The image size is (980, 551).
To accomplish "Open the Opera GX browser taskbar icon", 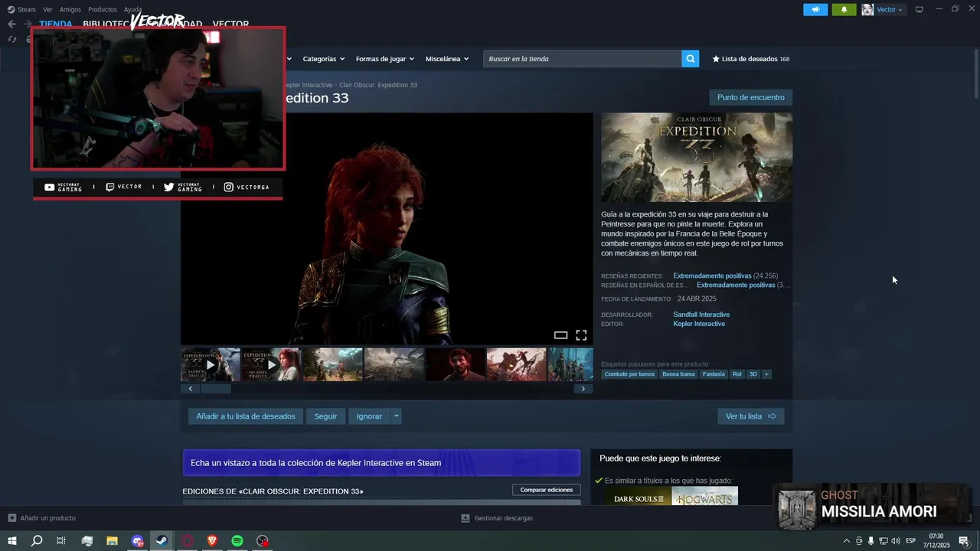I will coord(187,541).
